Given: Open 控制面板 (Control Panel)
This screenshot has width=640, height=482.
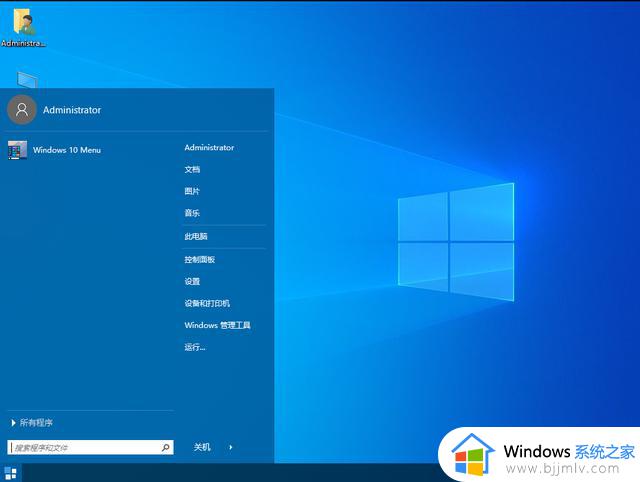Looking at the screenshot, I should [200, 260].
